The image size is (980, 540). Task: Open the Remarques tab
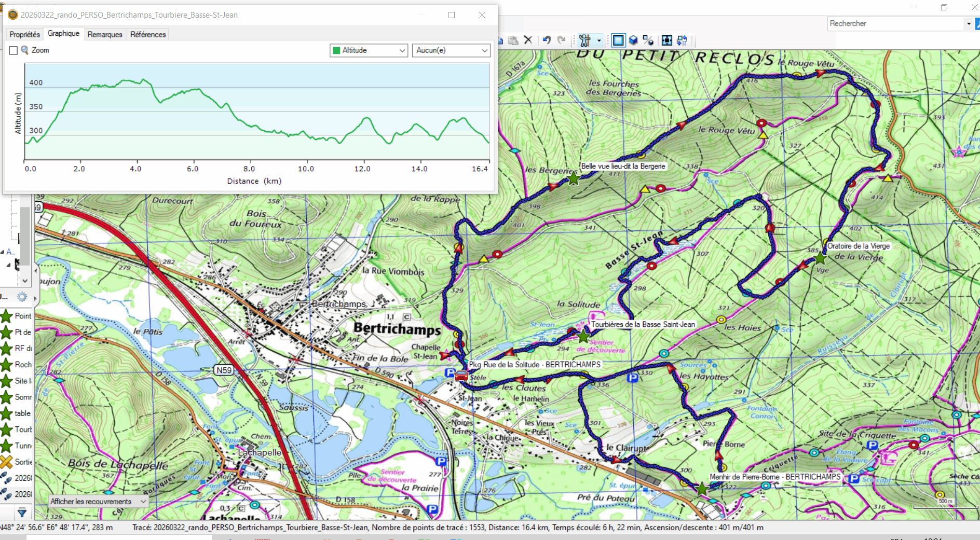click(105, 34)
